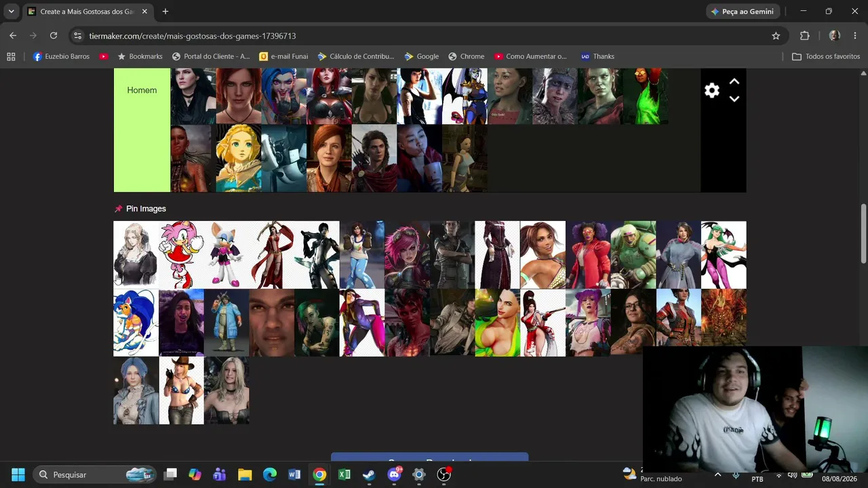Open the e-mail Funai bookmark
The image size is (868, 488).
[284, 56]
